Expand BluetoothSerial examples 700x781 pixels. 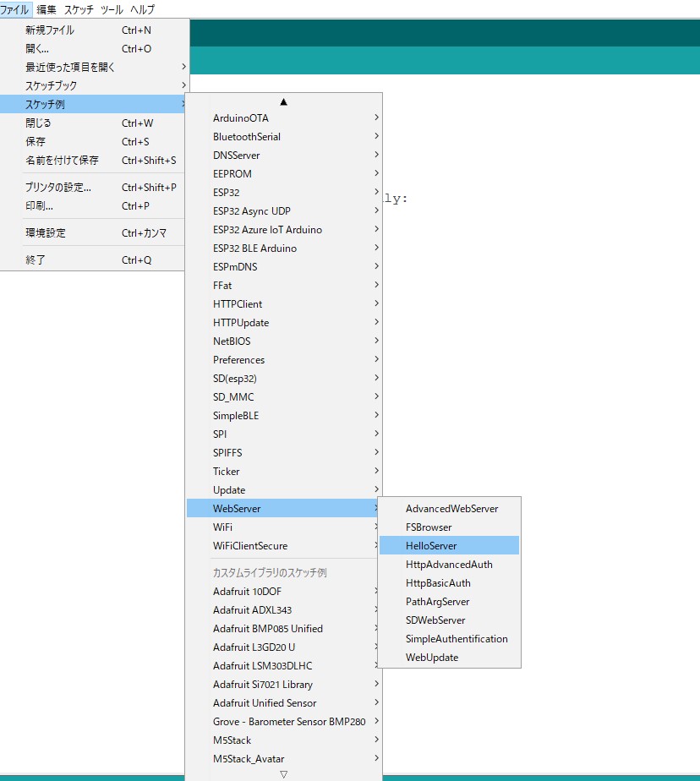(x=283, y=136)
